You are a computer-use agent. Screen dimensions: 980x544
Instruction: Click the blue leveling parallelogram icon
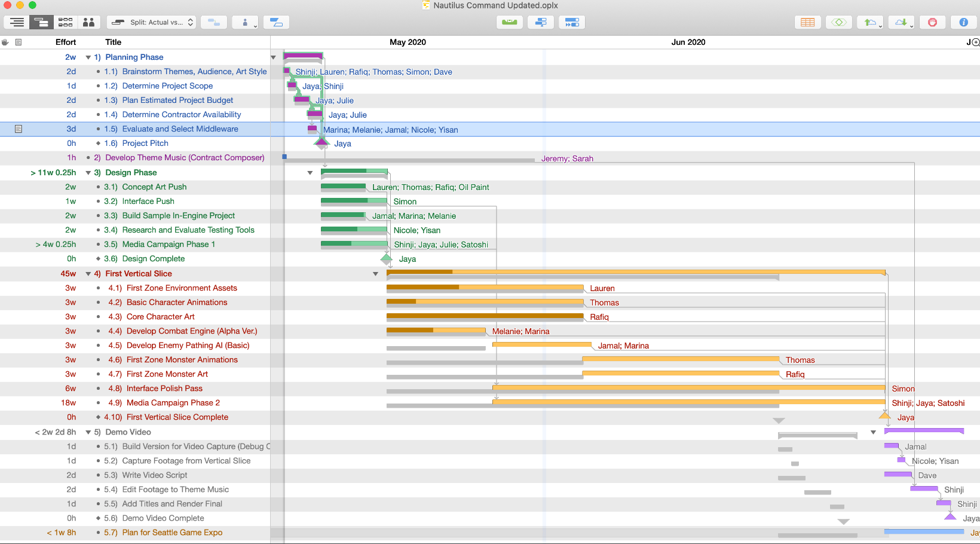pyautogui.click(x=276, y=22)
